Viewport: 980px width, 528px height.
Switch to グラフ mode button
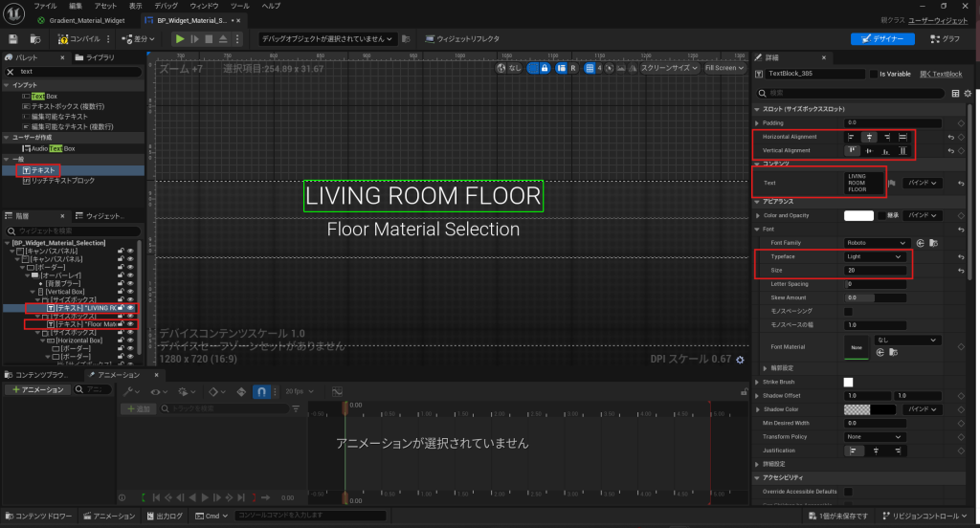[x=945, y=38]
